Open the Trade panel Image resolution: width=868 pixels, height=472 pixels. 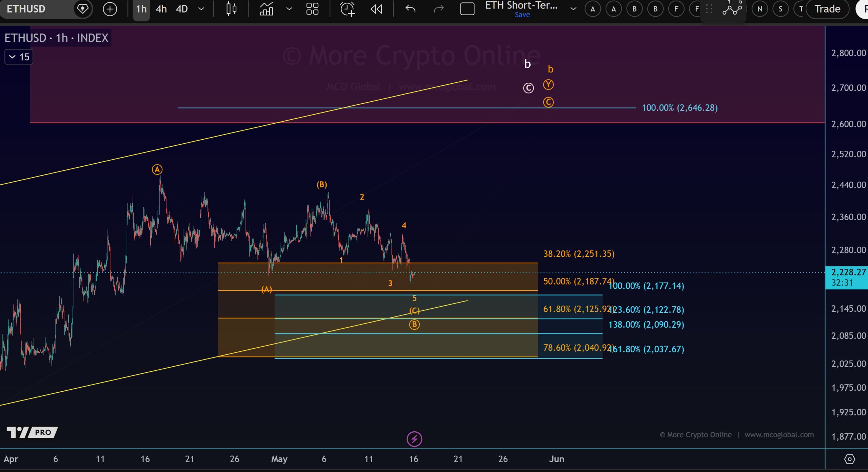point(827,9)
